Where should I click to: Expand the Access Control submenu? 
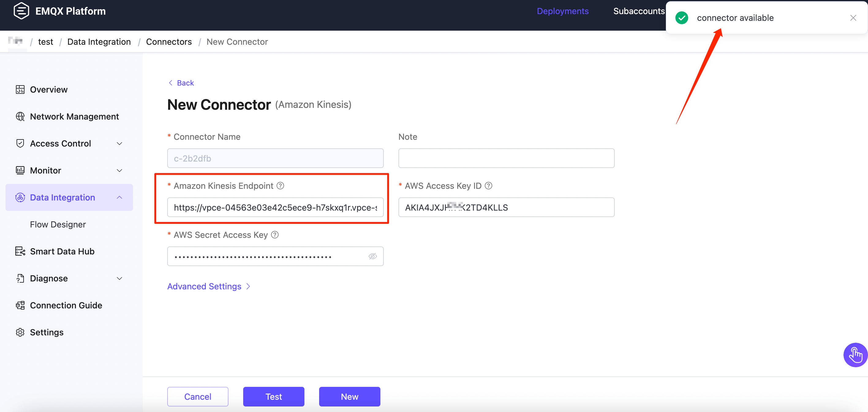tap(119, 144)
